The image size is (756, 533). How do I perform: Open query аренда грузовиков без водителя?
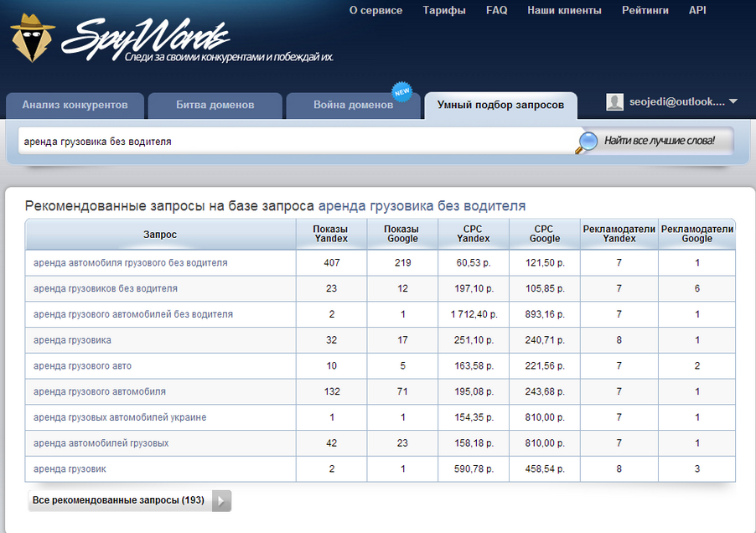click(105, 288)
